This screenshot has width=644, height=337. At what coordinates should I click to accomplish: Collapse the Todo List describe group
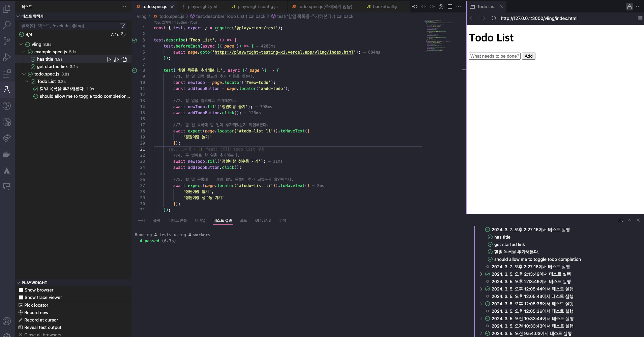pos(27,82)
